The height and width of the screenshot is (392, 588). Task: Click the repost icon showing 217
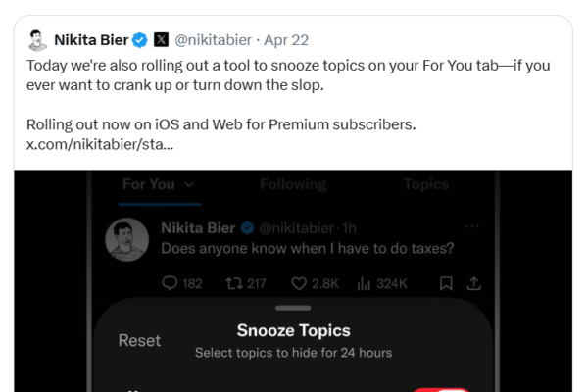coord(234,283)
